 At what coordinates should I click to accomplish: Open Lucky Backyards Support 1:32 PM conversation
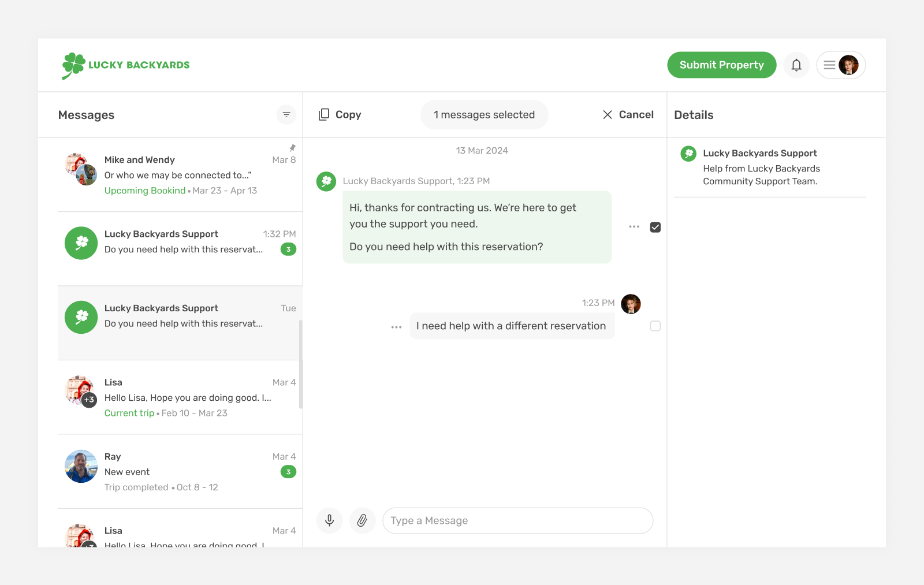[180, 249]
